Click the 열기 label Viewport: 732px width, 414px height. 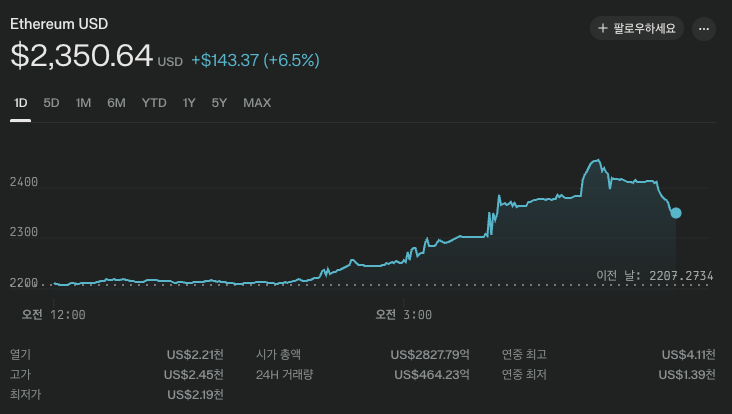tap(21, 355)
